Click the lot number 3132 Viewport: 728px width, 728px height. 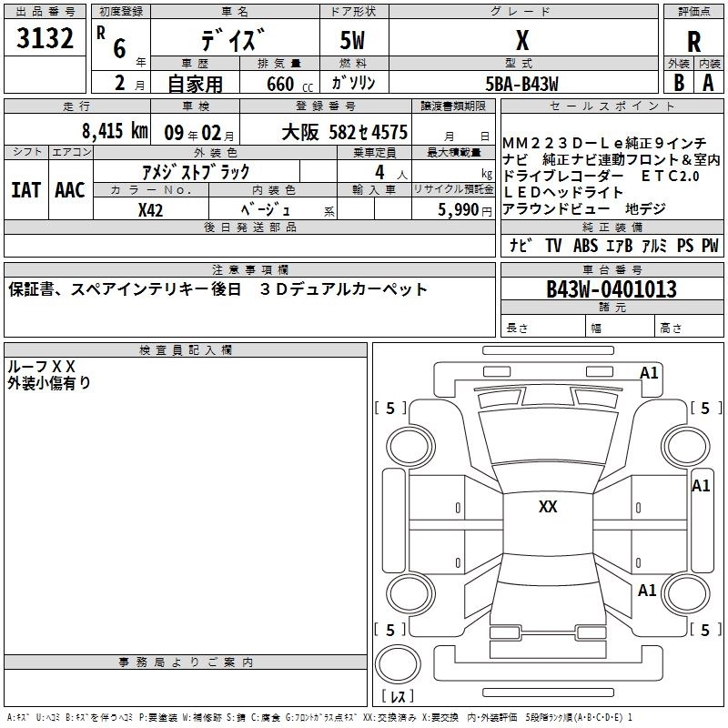pos(45,38)
